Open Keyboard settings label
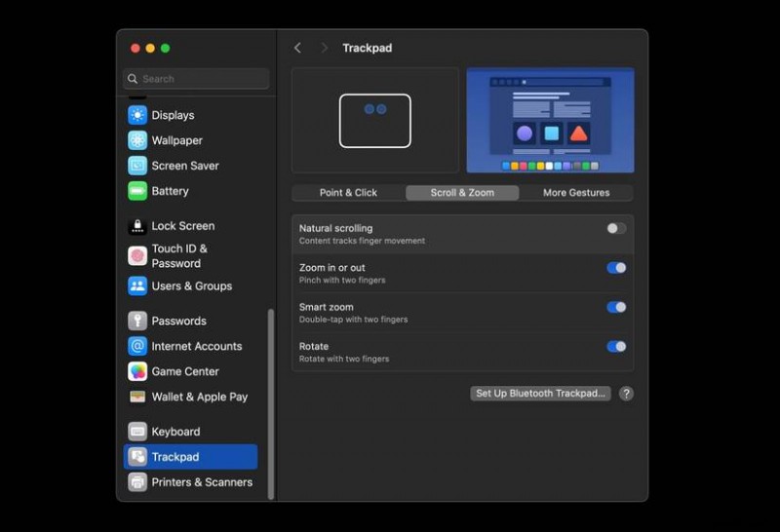 pyautogui.click(x=175, y=432)
